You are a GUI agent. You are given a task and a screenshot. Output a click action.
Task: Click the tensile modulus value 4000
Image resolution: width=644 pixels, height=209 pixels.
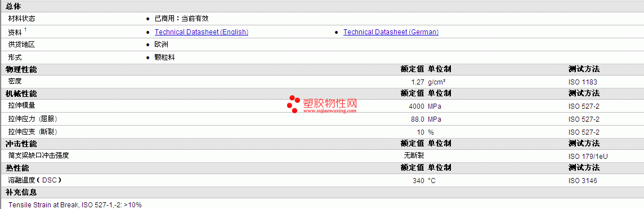coord(417,106)
